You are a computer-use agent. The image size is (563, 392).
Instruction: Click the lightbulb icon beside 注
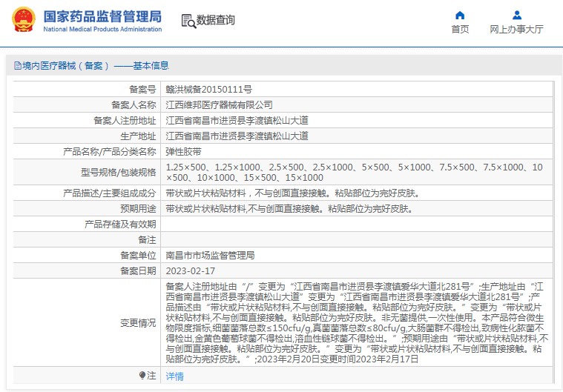(x=142, y=376)
